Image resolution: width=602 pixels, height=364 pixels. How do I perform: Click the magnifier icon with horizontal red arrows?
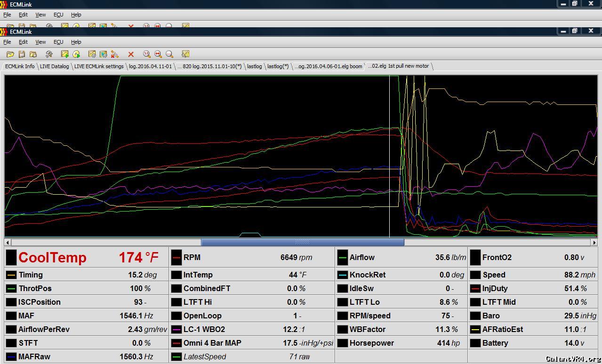click(158, 55)
